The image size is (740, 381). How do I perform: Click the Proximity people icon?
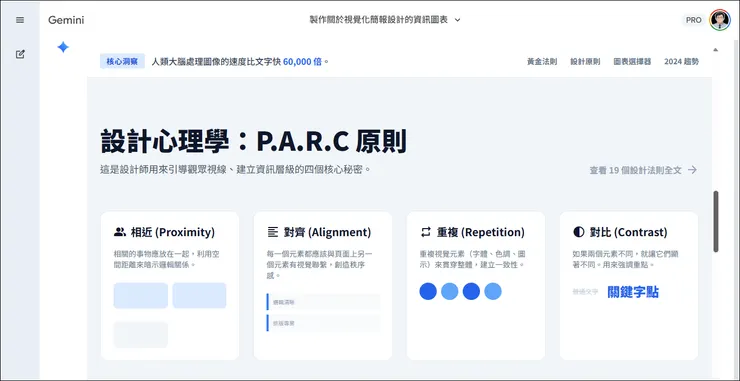click(120, 232)
